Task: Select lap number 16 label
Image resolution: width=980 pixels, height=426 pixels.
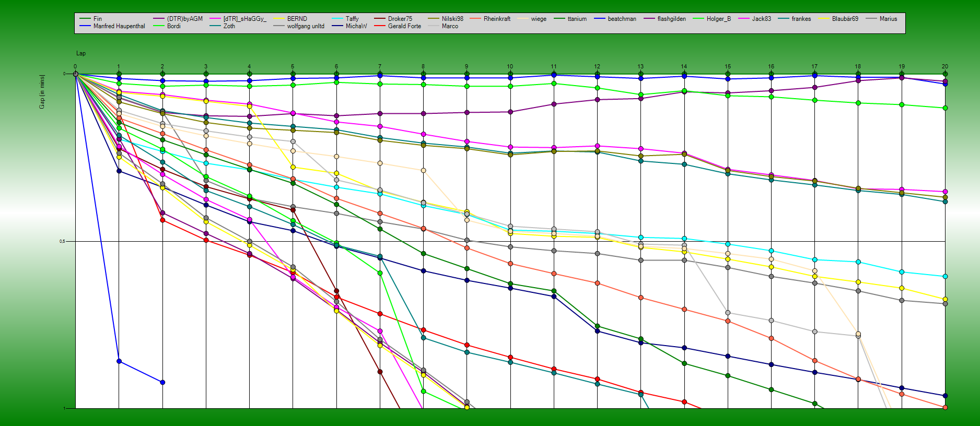Action: tap(771, 67)
